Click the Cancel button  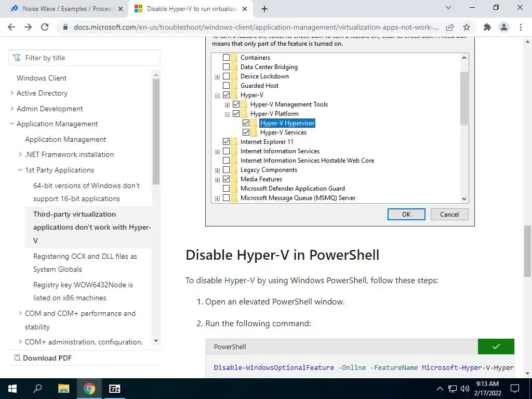[449, 215]
